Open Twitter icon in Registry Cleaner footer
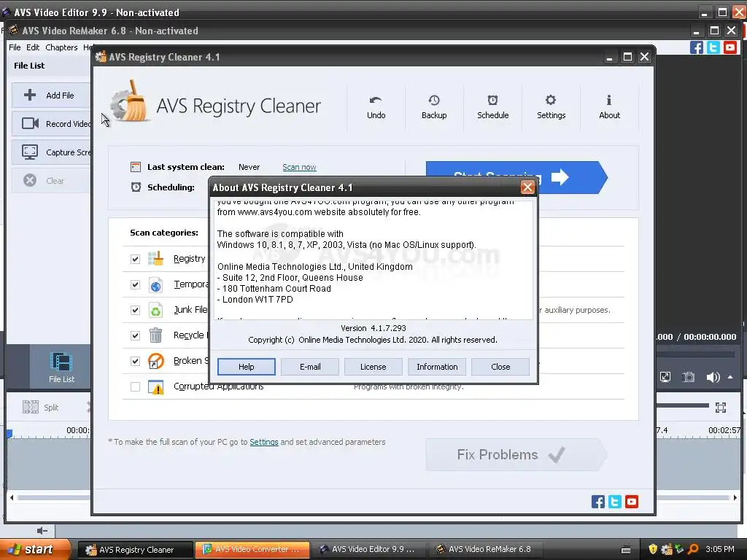 pyautogui.click(x=614, y=502)
